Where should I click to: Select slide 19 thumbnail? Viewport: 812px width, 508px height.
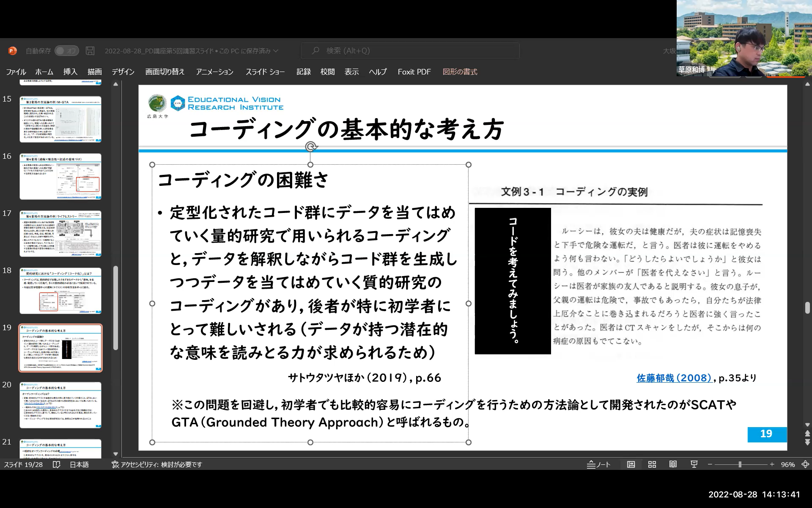[60, 348]
